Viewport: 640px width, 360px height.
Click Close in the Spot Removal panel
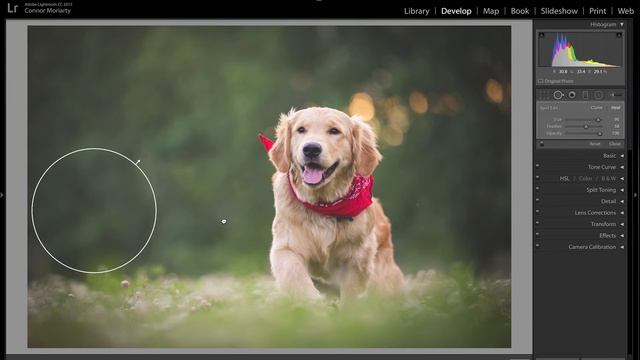click(615, 144)
